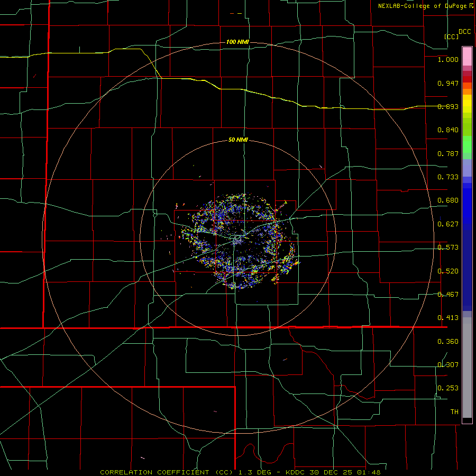This screenshot has height=476, width=476.
Task: Click the 0.893 scale value
Action: [448, 106]
